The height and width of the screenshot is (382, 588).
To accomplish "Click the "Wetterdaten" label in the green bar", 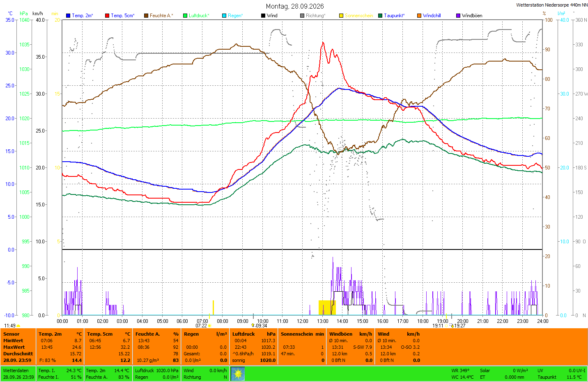I will [x=16, y=371].
